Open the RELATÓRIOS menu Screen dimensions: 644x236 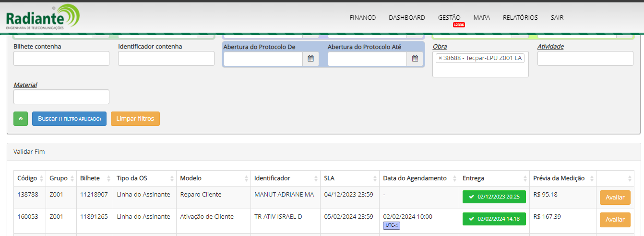[x=520, y=18]
